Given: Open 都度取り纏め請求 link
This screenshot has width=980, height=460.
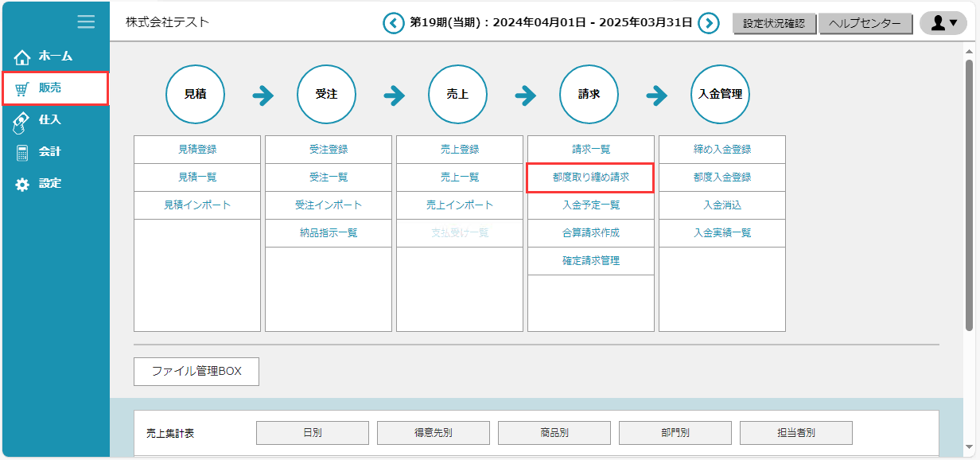Looking at the screenshot, I should pyautogui.click(x=591, y=177).
